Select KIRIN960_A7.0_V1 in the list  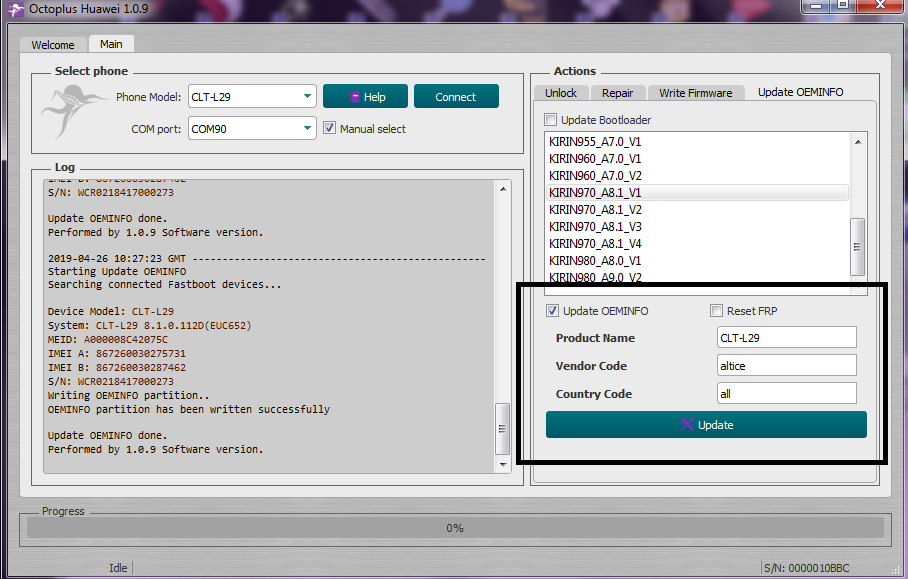pyautogui.click(x=698, y=159)
